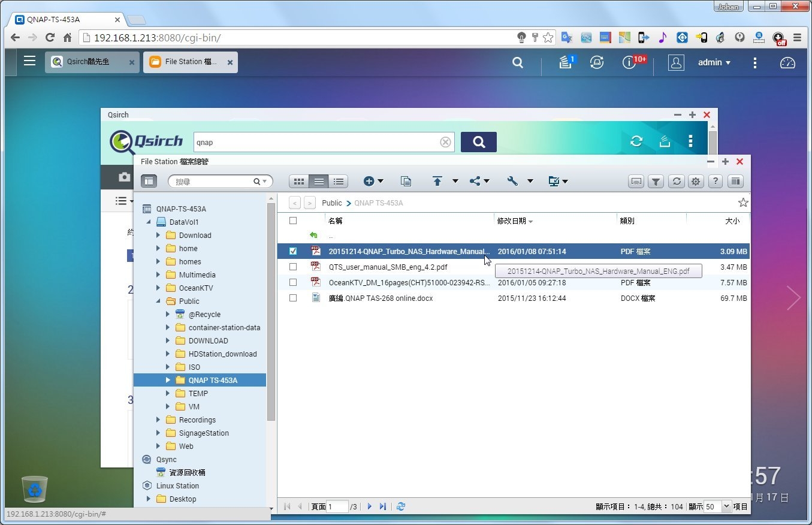The height and width of the screenshot is (525, 812).
Task: Click the Qsirch window vertical scrollbar
Action: pos(712,143)
